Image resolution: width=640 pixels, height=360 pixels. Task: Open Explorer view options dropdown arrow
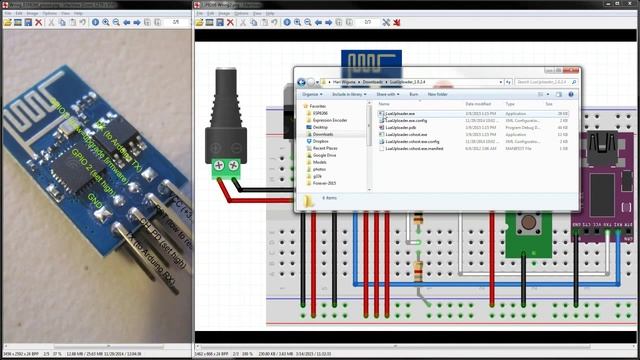pyautogui.click(x=548, y=94)
